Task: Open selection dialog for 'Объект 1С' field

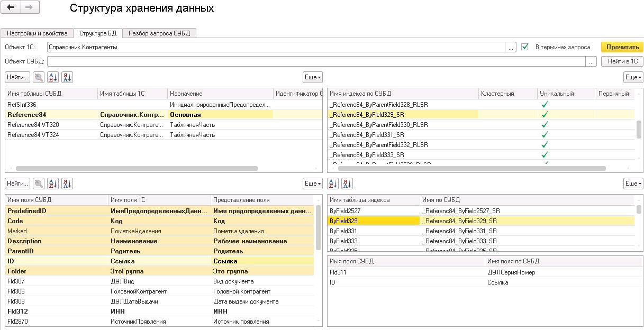Action: point(511,47)
